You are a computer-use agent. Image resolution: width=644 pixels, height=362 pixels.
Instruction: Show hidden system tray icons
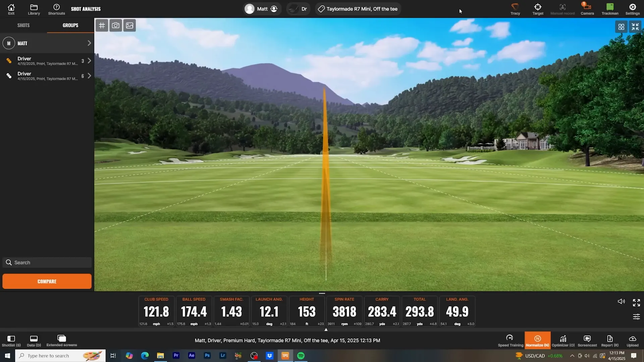coord(572,356)
